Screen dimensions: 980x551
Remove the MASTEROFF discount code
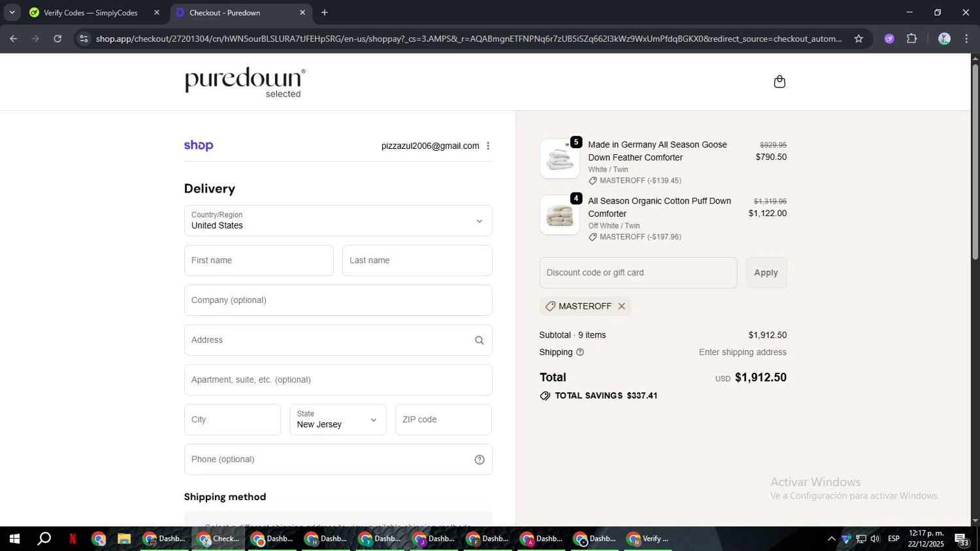click(622, 306)
